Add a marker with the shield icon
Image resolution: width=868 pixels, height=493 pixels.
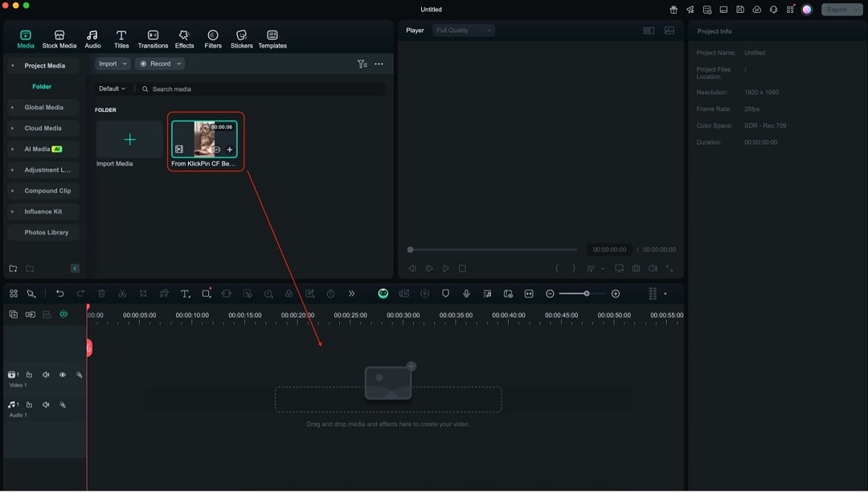pyautogui.click(x=445, y=294)
